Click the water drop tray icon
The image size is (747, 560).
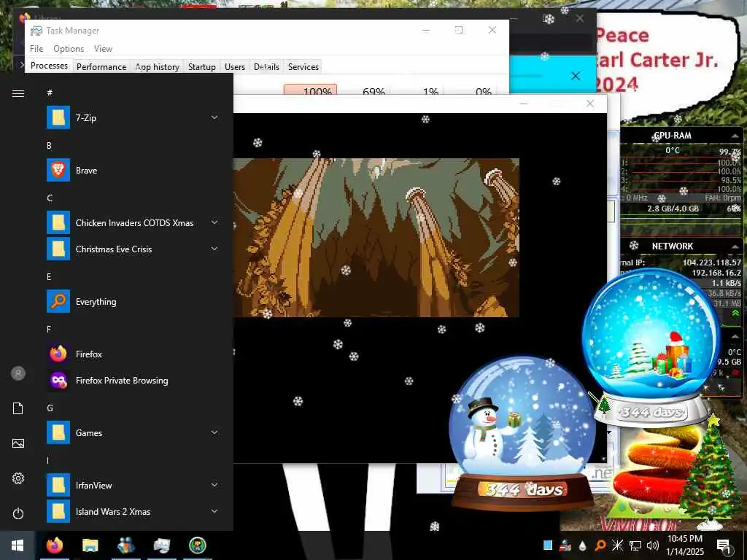tap(582, 545)
